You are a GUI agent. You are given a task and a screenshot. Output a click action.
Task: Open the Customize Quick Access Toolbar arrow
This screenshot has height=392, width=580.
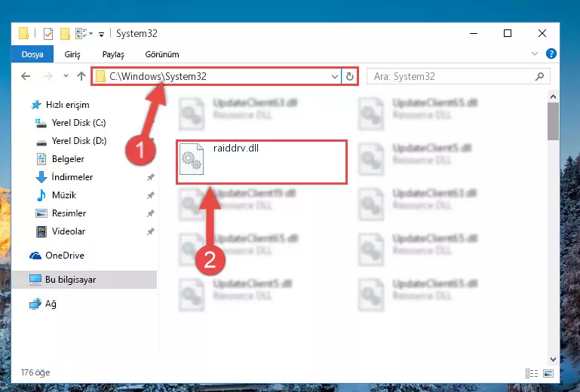tap(101, 35)
